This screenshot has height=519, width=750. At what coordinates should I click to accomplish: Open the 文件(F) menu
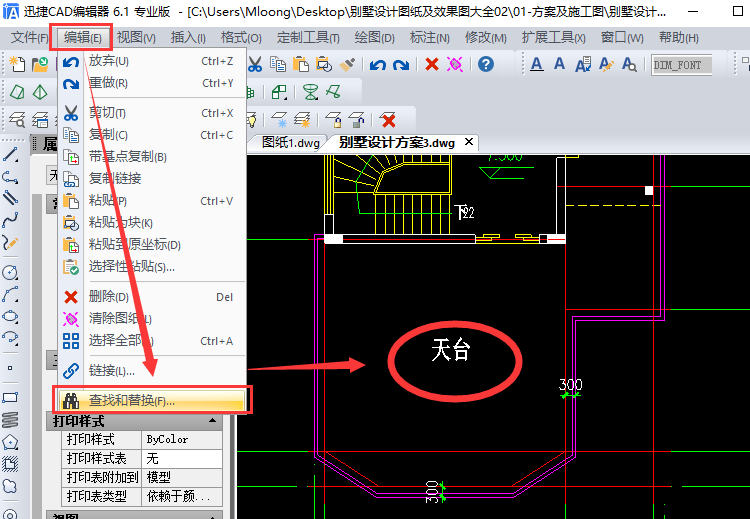point(30,37)
